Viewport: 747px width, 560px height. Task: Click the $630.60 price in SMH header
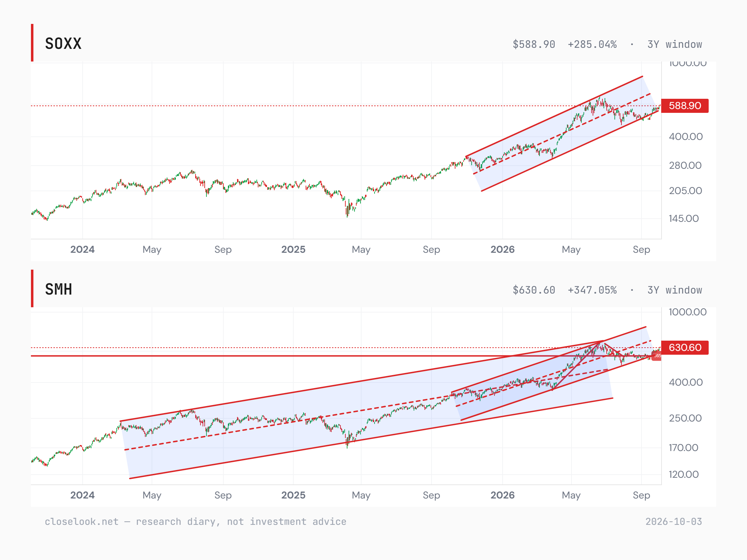click(x=534, y=290)
